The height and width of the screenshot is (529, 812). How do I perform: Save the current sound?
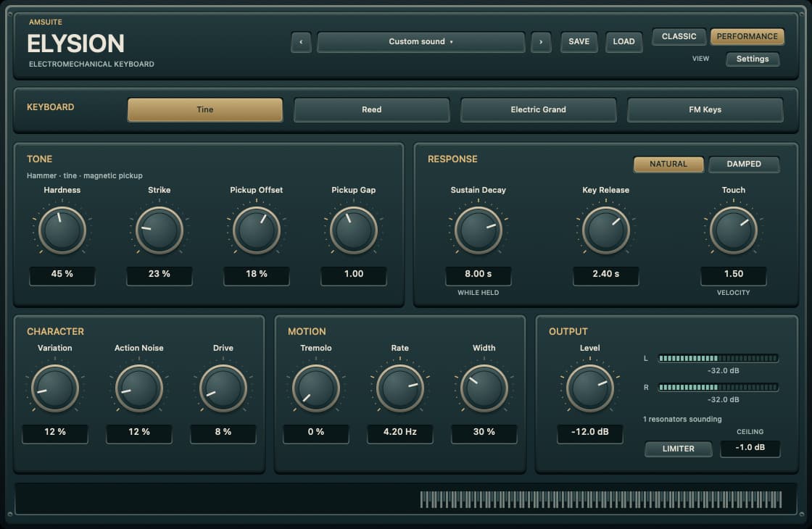click(579, 42)
